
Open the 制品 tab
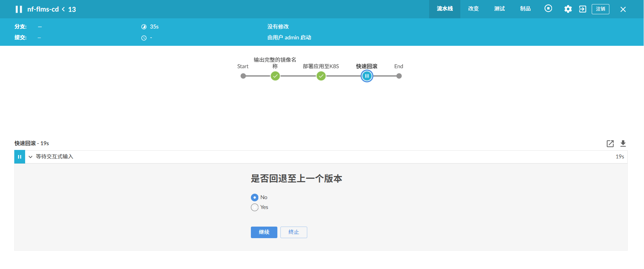click(525, 9)
